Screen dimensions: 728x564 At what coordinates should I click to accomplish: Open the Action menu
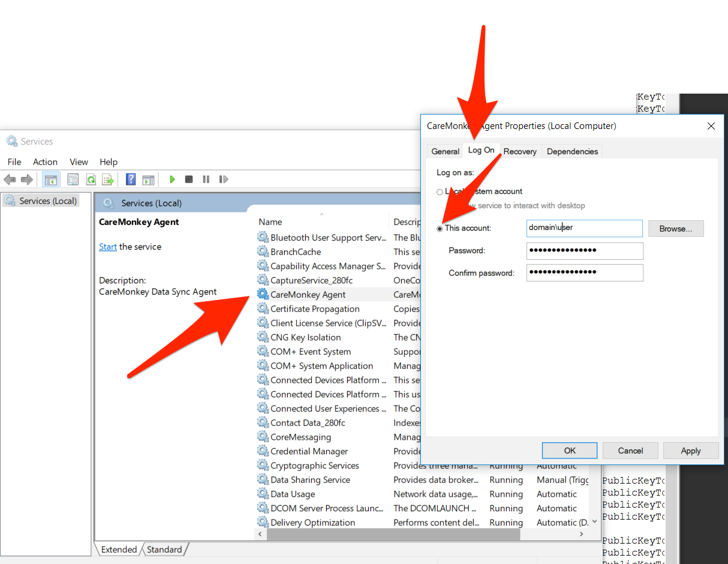click(x=45, y=162)
